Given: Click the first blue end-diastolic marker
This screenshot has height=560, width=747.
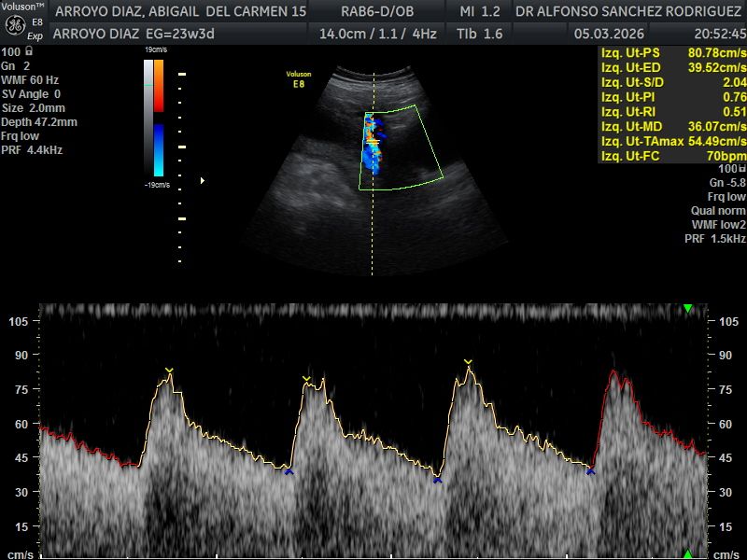Looking at the screenshot, I should pyautogui.click(x=289, y=472).
